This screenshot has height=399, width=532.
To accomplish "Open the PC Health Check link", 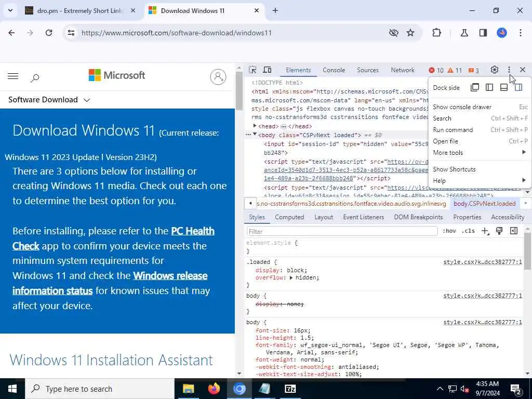I will (113, 238).
